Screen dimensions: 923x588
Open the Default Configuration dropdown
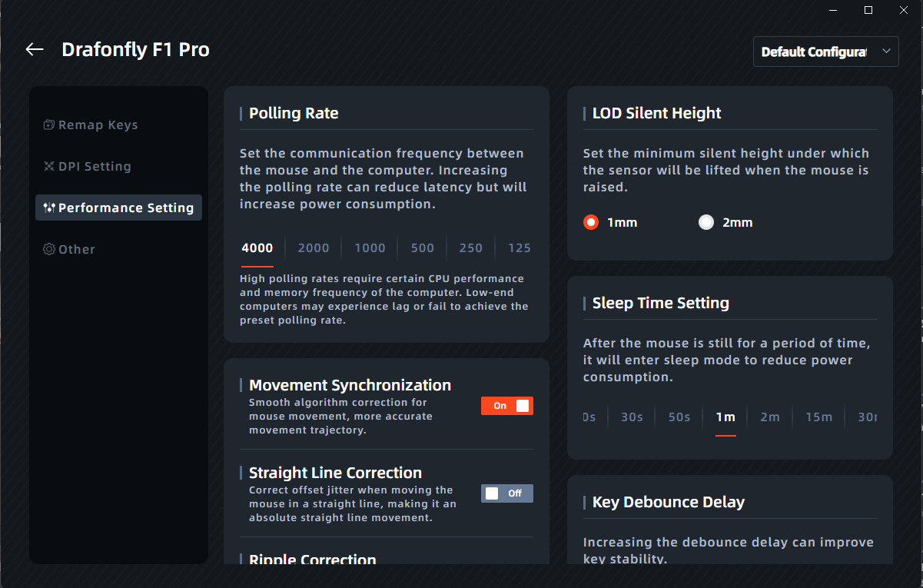(x=813, y=51)
